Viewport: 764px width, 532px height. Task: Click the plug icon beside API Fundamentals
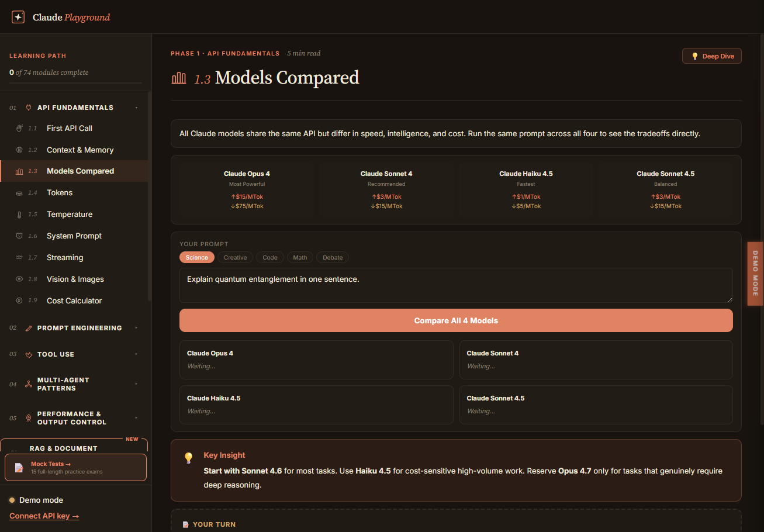point(29,108)
